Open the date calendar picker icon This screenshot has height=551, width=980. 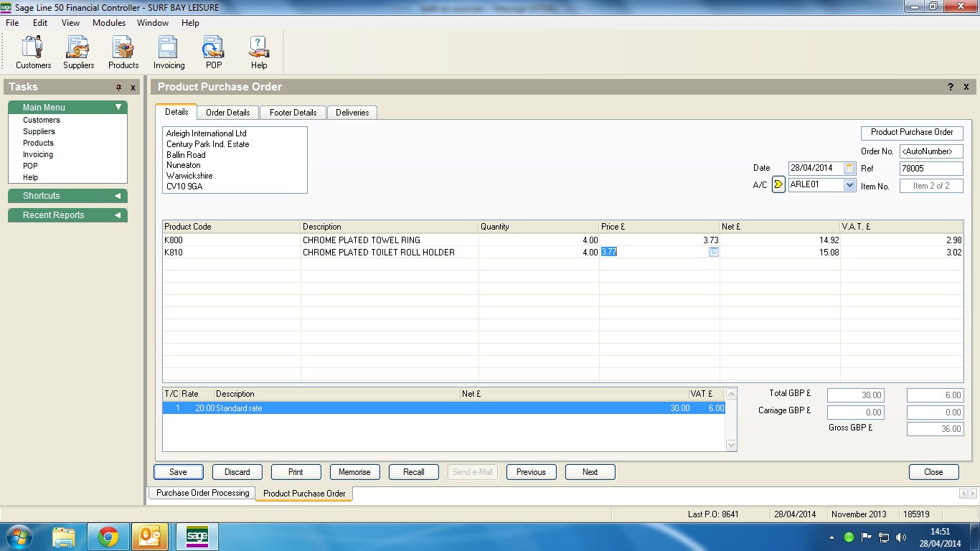[850, 169]
